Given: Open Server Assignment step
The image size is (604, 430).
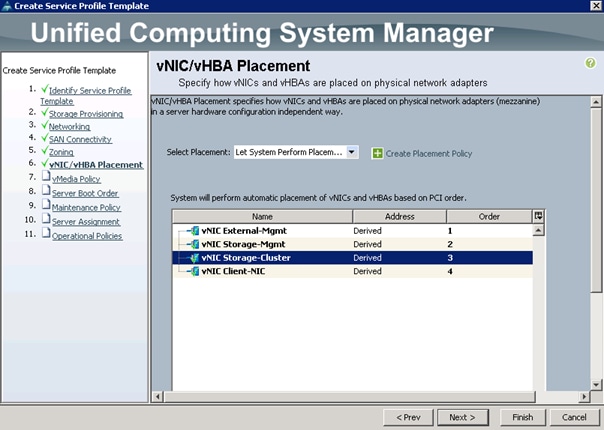Looking at the screenshot, I should [86, 222].
